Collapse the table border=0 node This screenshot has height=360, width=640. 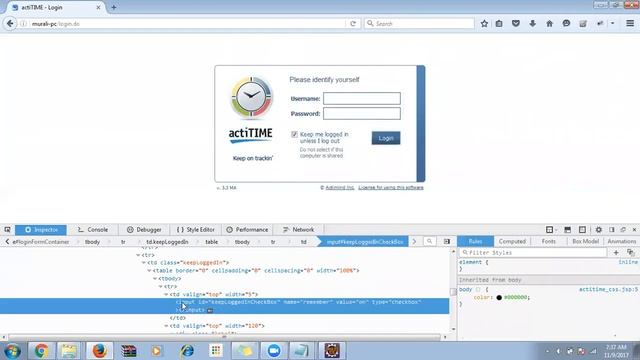[149, 271]
